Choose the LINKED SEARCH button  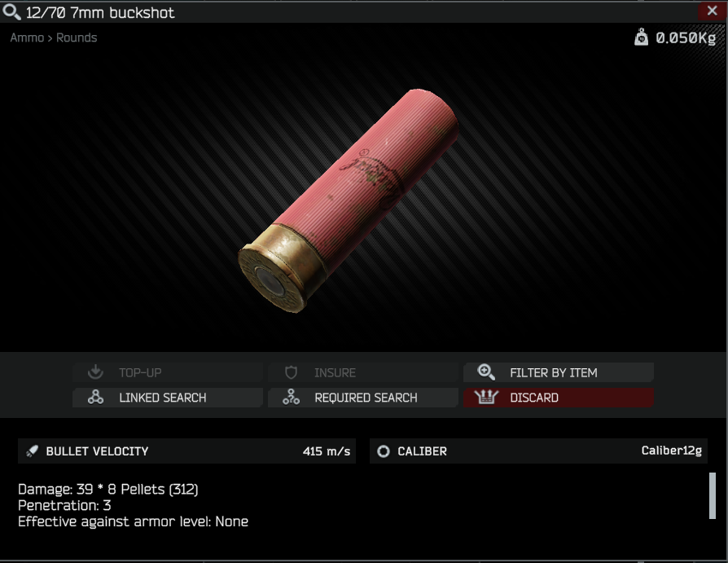[x=168, y=397]
